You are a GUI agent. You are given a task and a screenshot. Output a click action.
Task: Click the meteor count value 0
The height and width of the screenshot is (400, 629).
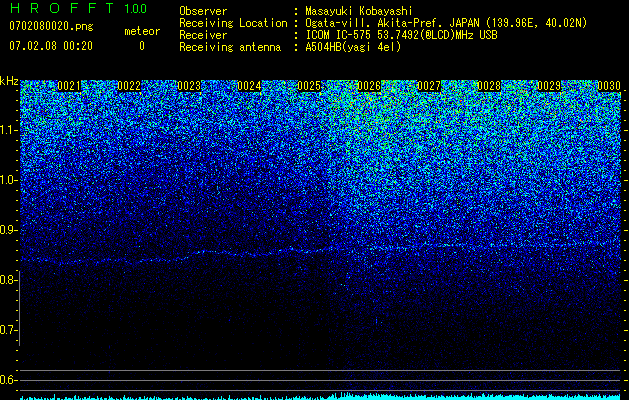(142, 46)
